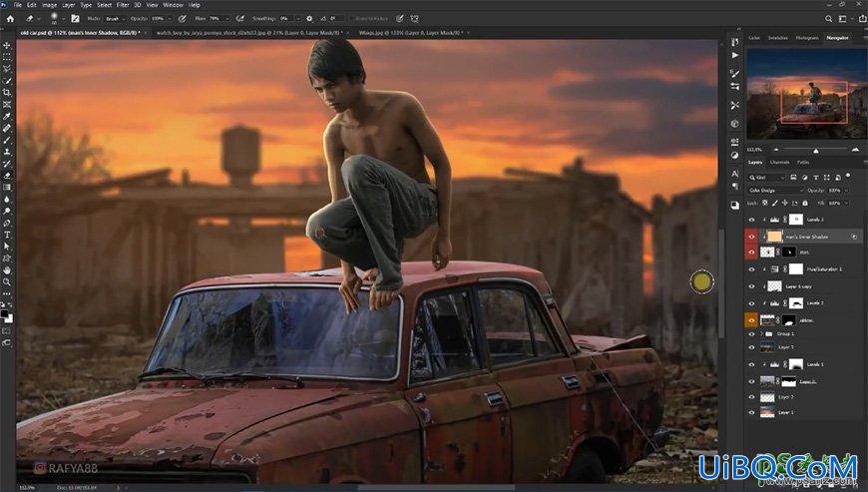Click the Home icon in options bar
The image size is (868, 492).
click(x=10, y=19)
